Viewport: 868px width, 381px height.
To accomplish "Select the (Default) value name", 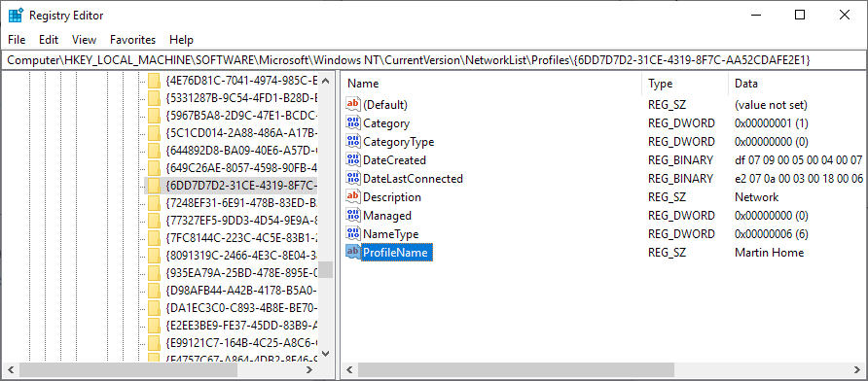I will pyautogui.click(x=385, y=105).
